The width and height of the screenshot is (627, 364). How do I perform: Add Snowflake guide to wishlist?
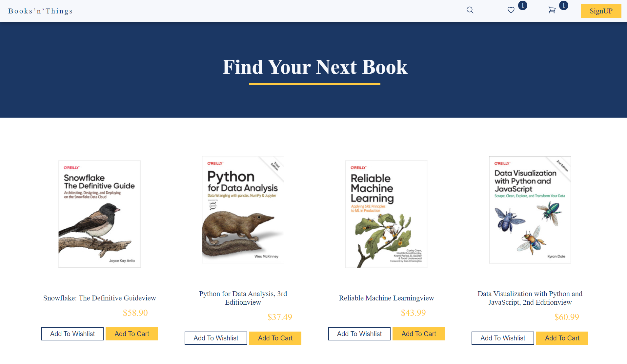(72, 334)
